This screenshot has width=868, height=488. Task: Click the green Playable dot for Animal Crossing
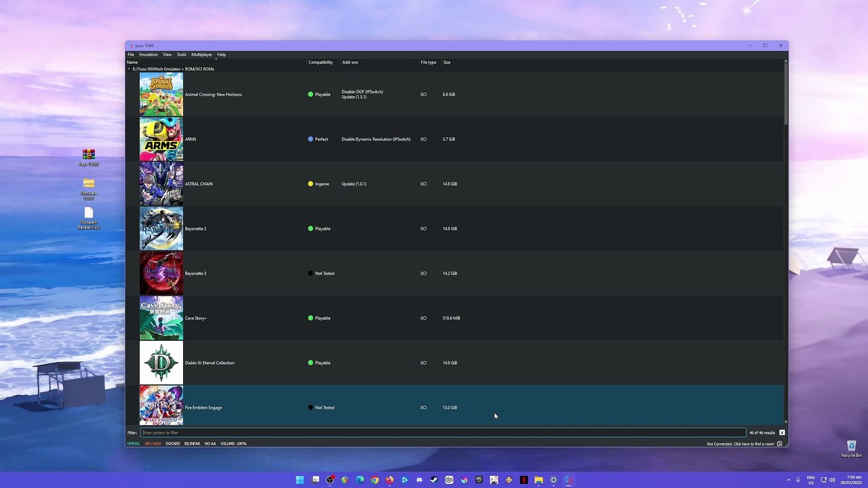pos(311,94)
